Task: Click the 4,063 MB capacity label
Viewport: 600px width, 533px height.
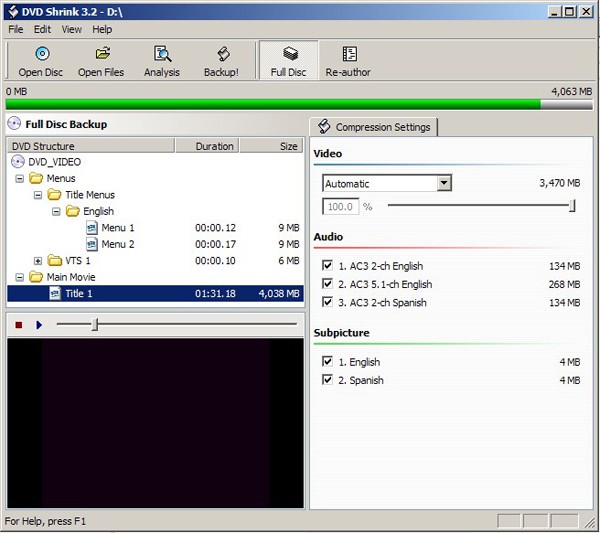Action: click(571, 91)
